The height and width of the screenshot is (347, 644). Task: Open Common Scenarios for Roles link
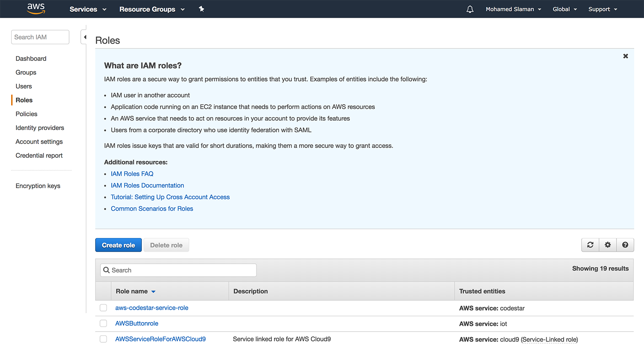pos(152,208)
